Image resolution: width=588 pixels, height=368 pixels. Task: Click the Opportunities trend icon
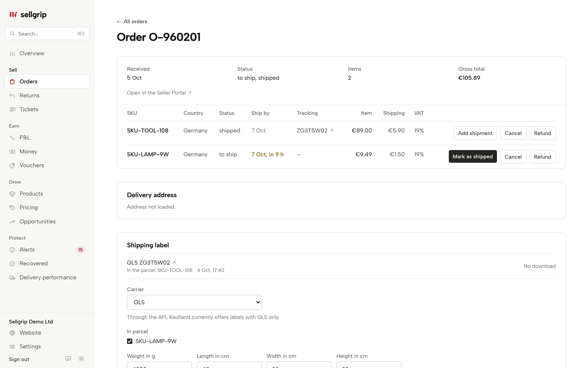(12, 222)
